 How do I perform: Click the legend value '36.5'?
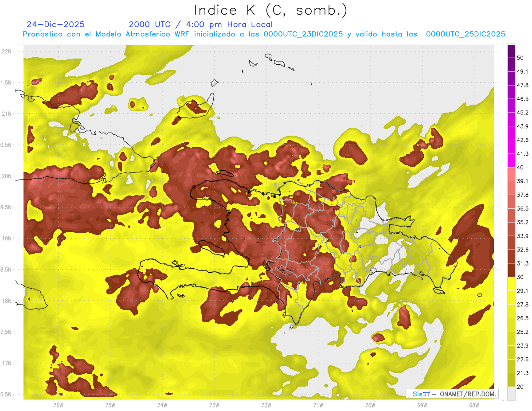click(x=523, y=208)
